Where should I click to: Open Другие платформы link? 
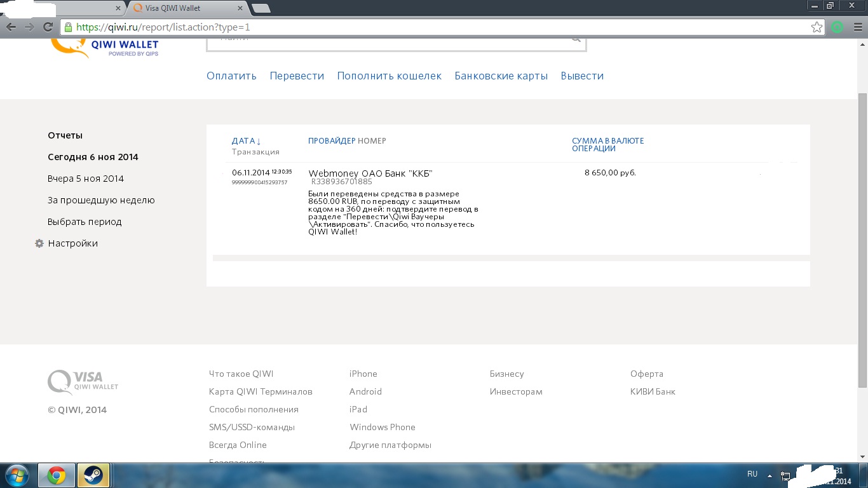390,445
